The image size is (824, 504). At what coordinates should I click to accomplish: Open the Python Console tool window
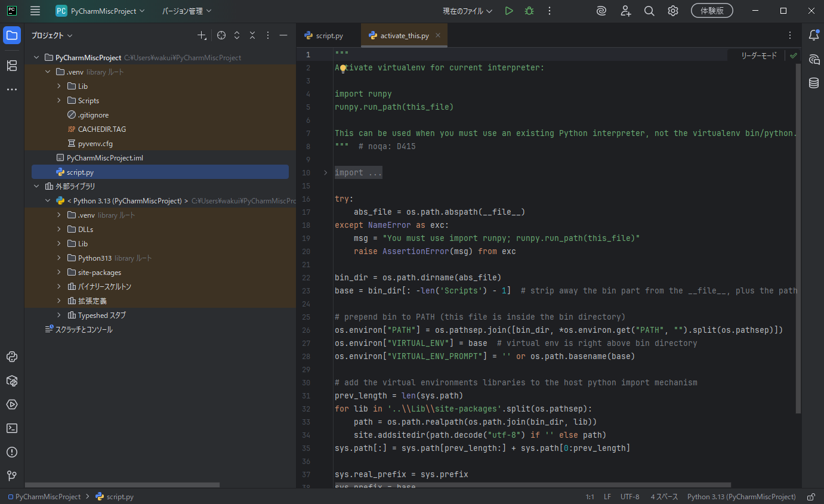point(12,357)
